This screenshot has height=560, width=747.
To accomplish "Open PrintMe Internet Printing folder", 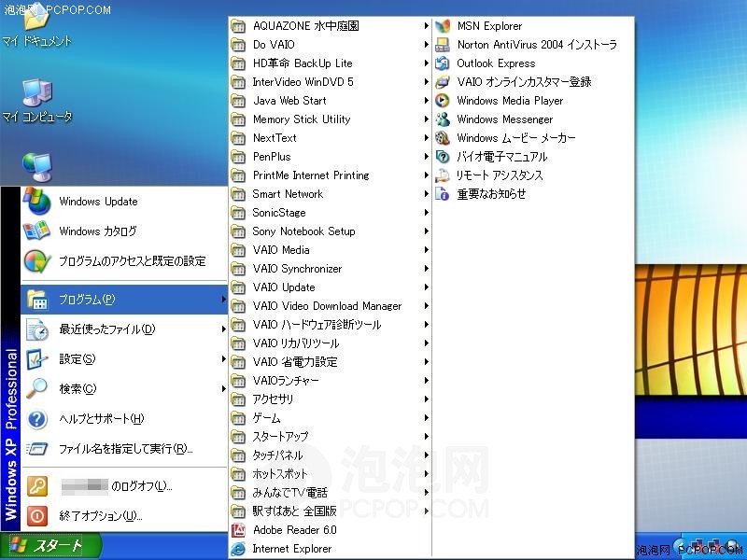I will click(x=331, y=175).
